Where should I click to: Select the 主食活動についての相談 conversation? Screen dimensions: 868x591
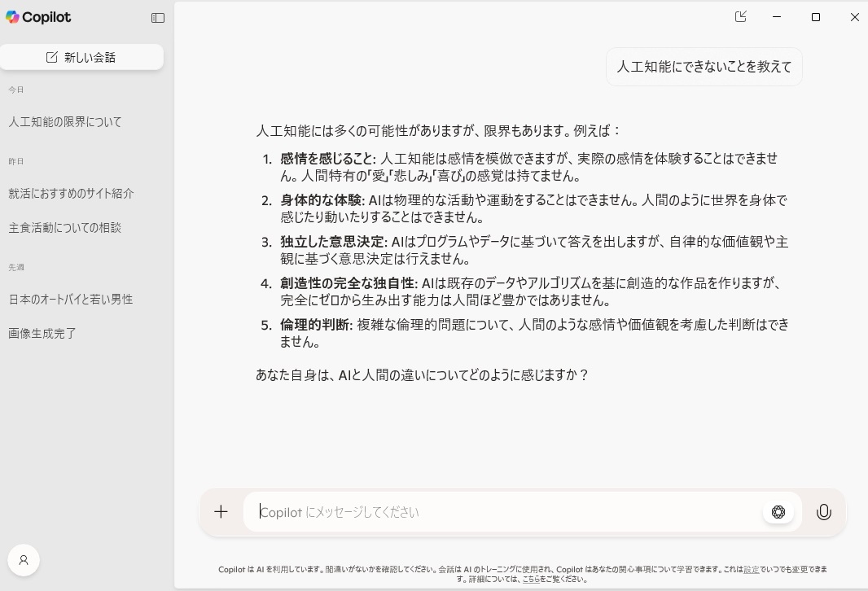64,228
